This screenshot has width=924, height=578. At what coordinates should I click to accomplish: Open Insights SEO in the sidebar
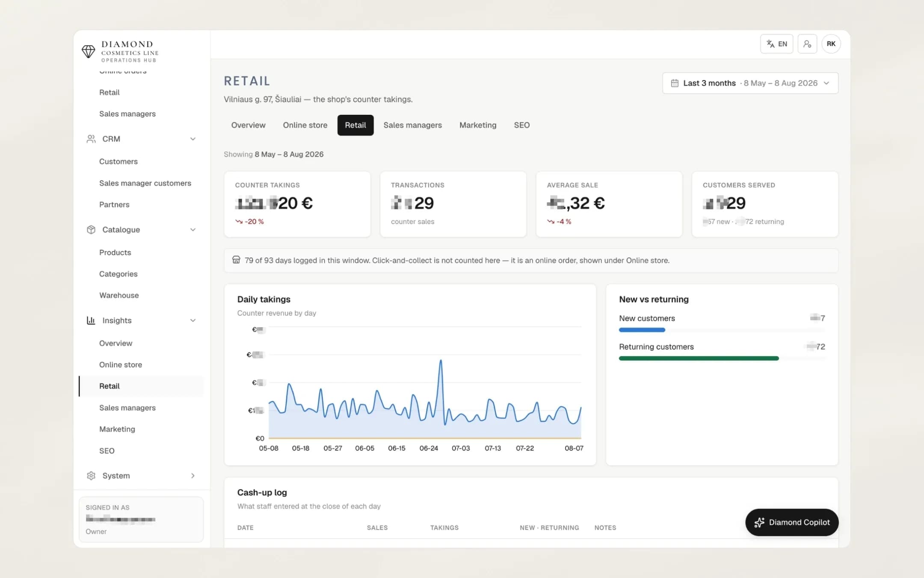[107, 450]
